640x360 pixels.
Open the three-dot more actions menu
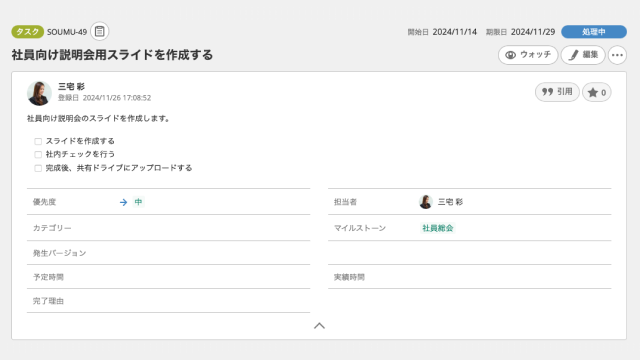pyautogui.click(x=617, y=55)
